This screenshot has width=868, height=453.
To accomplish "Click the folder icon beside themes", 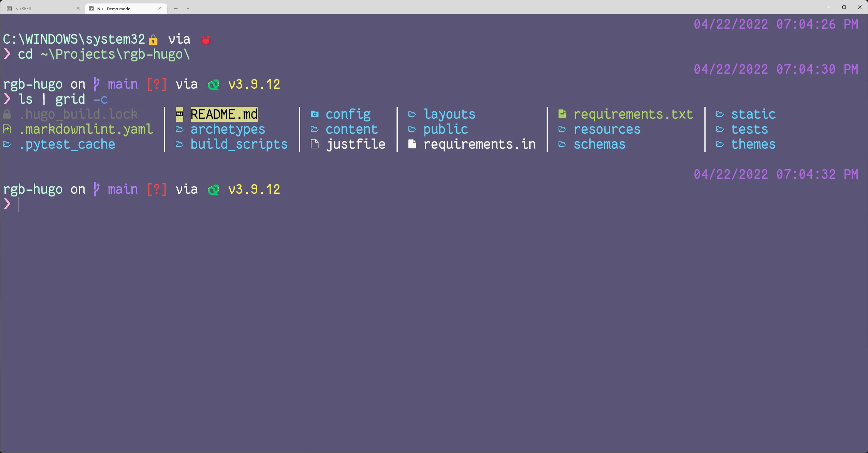I will coord(720,144).
